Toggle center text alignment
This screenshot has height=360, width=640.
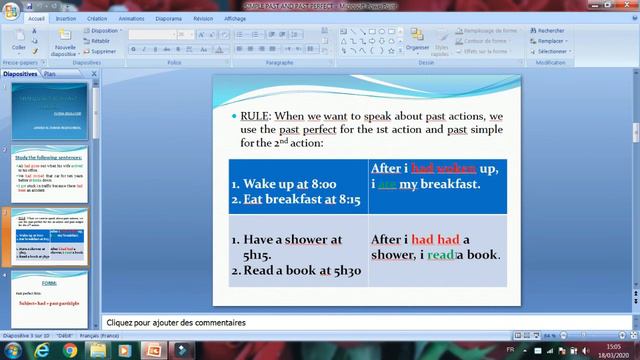[250, 49]
